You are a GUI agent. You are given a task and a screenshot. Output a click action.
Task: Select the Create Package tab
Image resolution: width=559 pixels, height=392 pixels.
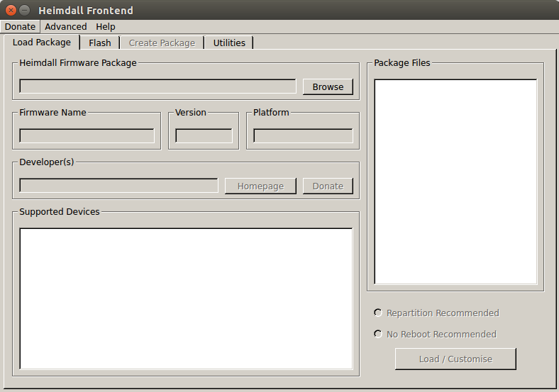162,43
